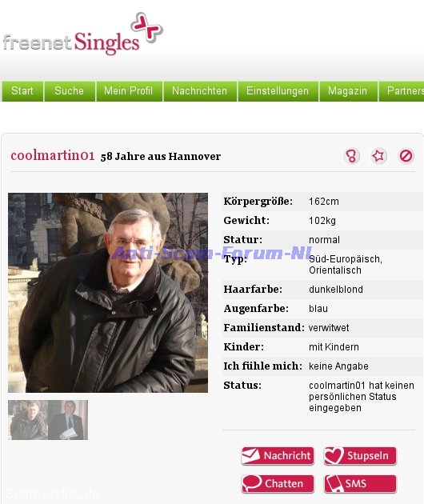424x504 pixels.
Task: Open Einstellungen in the navigation bar
Action: (278, 91)
